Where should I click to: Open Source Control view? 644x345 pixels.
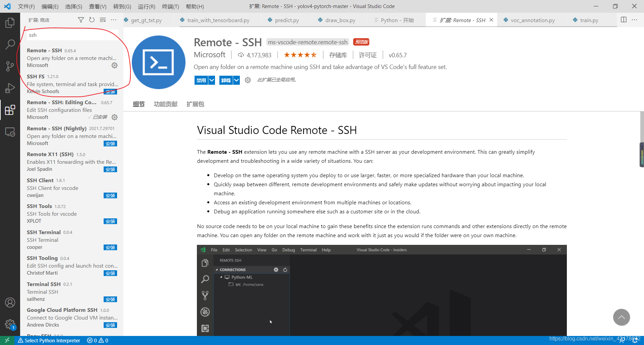10,66
